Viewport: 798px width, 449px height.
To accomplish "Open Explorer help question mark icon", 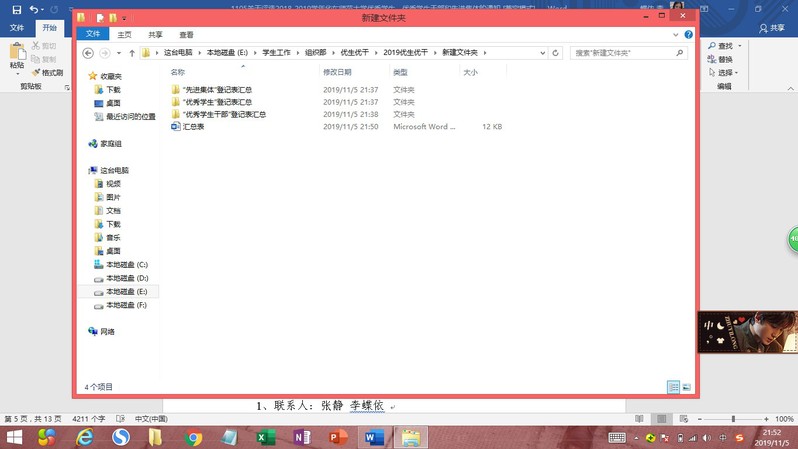I will (x=688, y=34).
